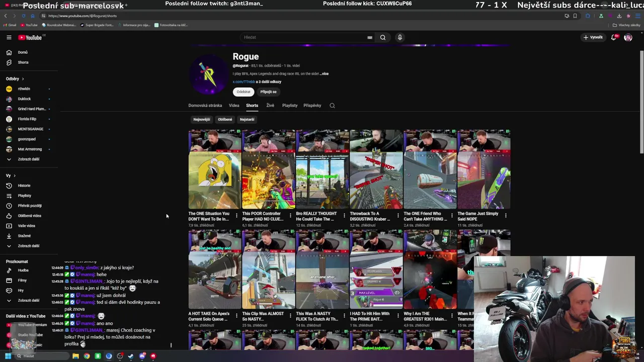Open options menu for 'The Game Just Simply' short
This screenshot has width=644, height=362.
(506, 216)
